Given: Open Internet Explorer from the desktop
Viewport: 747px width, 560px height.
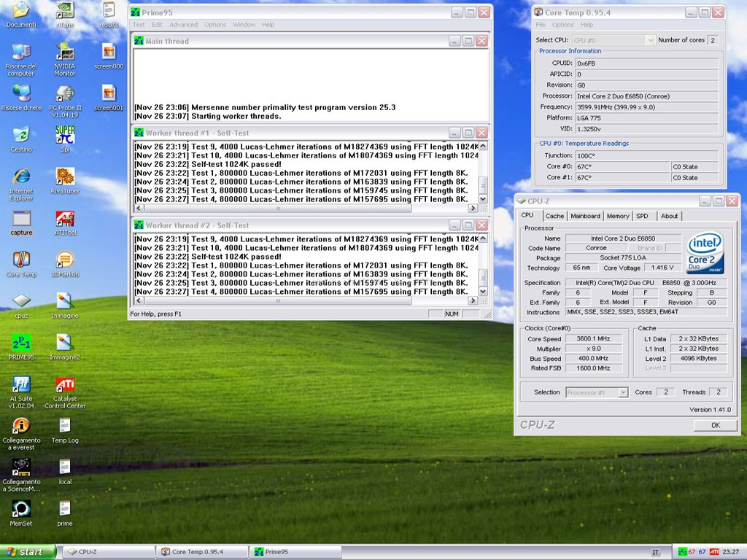Looking at the screenshot, I should click(x=21, y=184).
